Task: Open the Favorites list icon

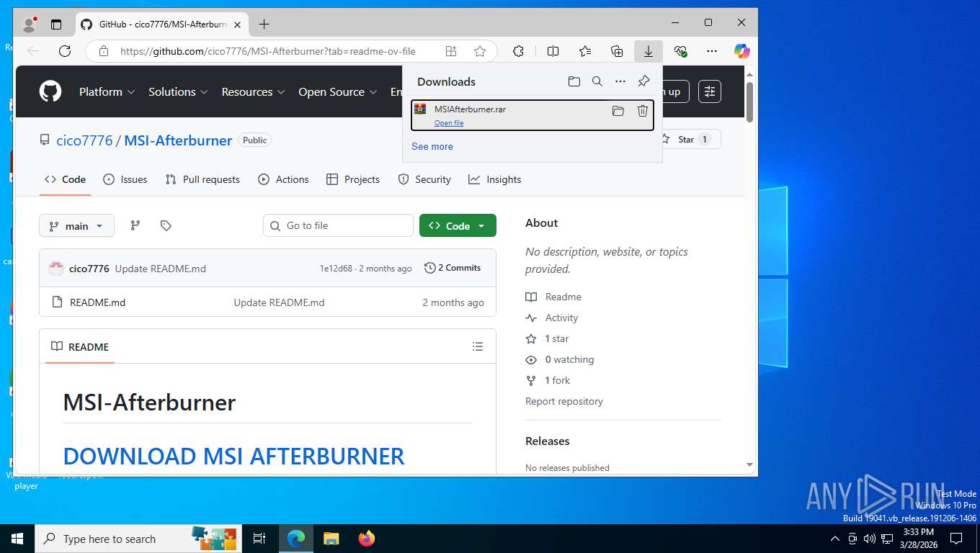Action: tap(585, 51)
